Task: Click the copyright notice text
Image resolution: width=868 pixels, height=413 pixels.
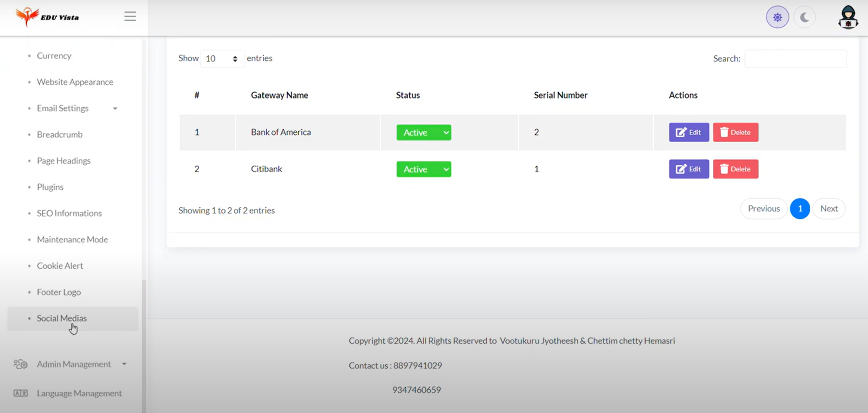Action: click(512, 340)
